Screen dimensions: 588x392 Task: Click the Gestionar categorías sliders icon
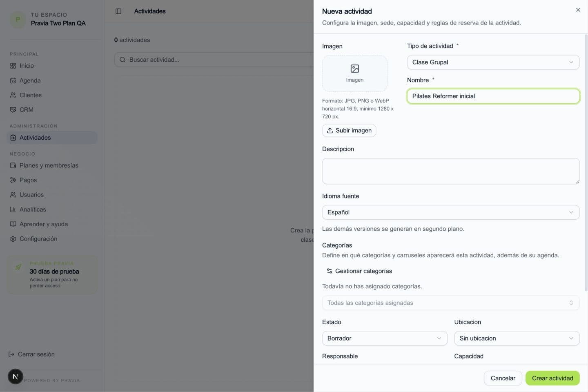[x=330, y=271]
